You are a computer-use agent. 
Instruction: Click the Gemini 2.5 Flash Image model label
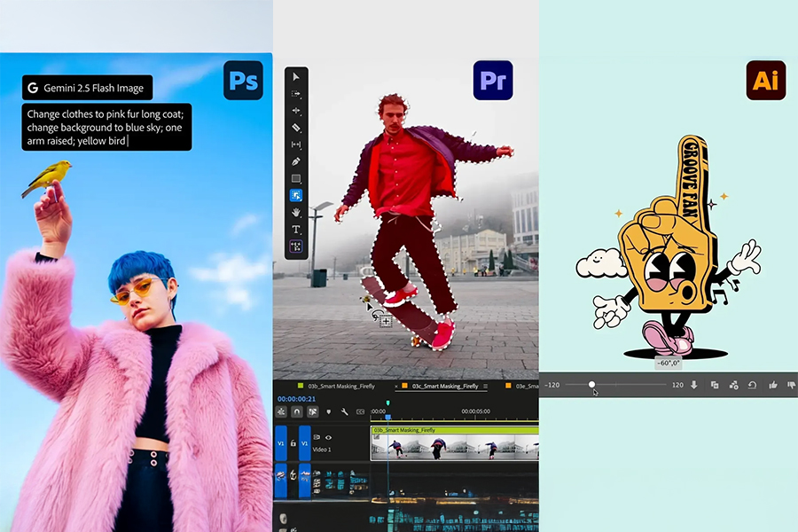coord(87,88)
